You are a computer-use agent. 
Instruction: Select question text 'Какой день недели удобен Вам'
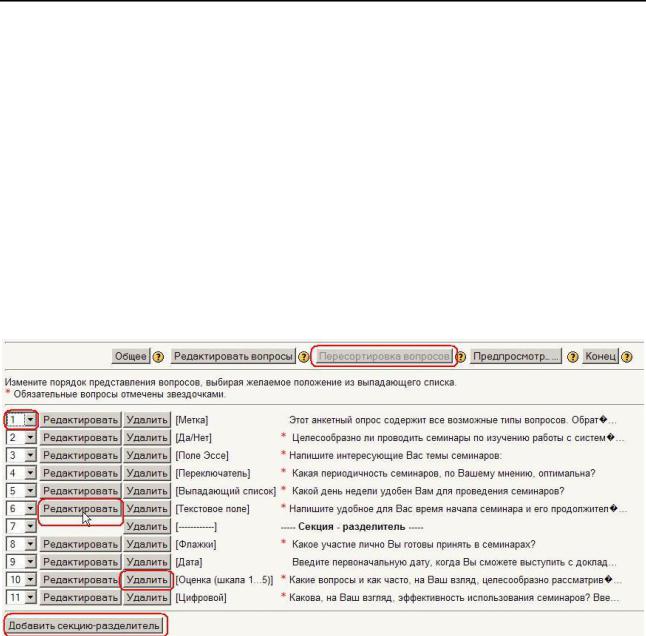pos(362,491)
